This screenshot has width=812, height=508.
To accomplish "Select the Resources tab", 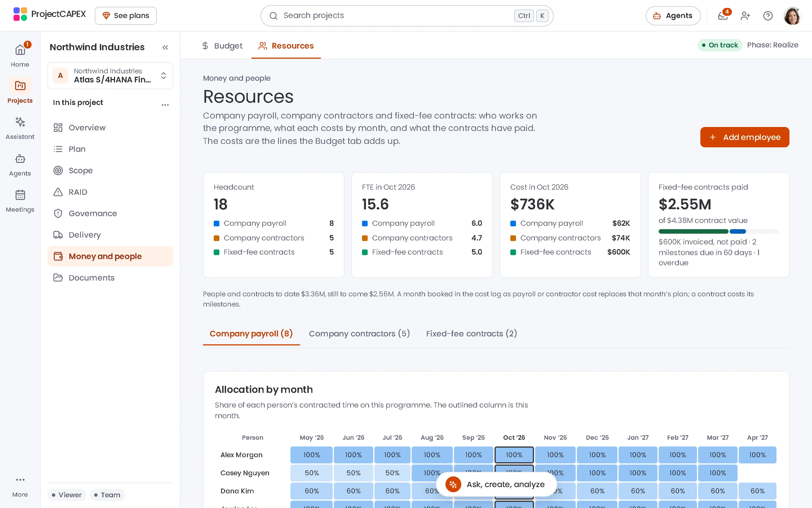I will 286,46.
